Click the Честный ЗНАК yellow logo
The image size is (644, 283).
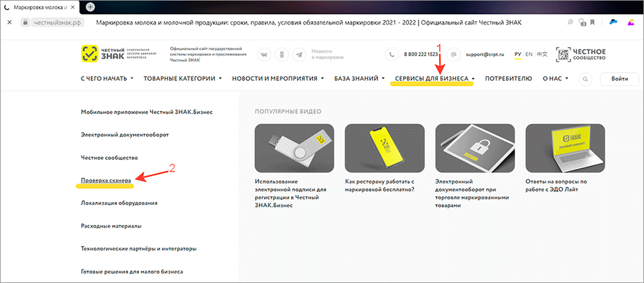pos(90,54)
